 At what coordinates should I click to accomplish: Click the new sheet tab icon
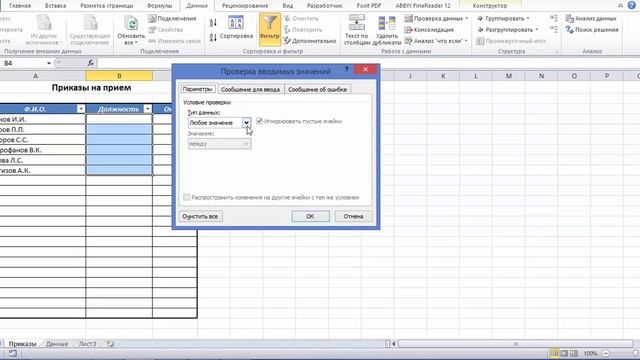coord(110,344)
